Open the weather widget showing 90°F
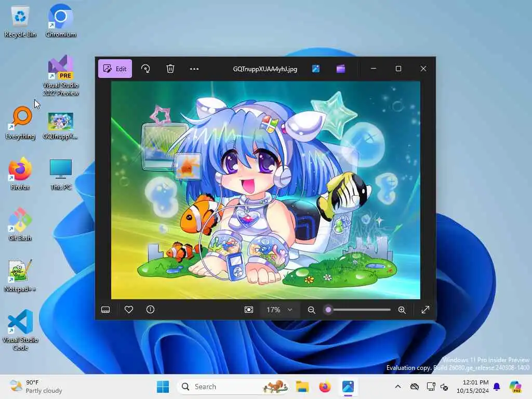This screenshot has width=532, height=399. tap(36, 387)
